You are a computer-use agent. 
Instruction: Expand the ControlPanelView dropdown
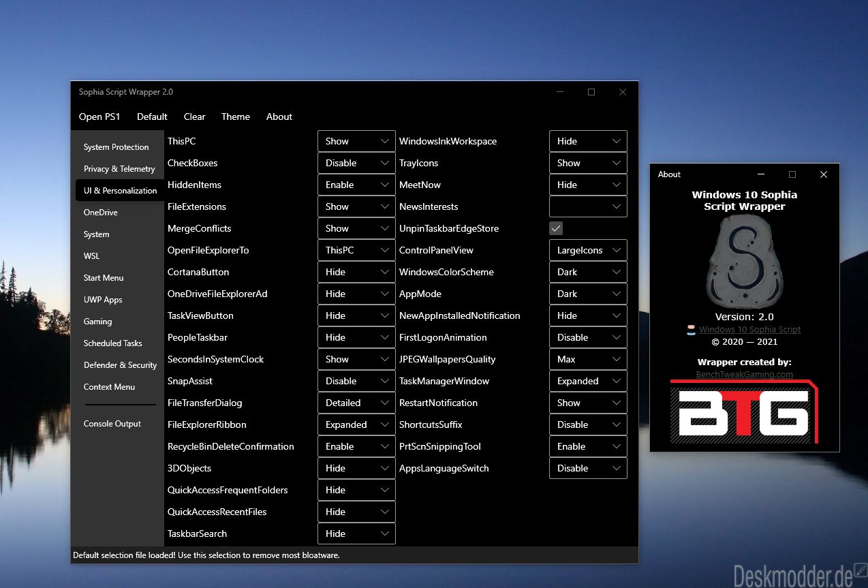click(x=588, y=250)
